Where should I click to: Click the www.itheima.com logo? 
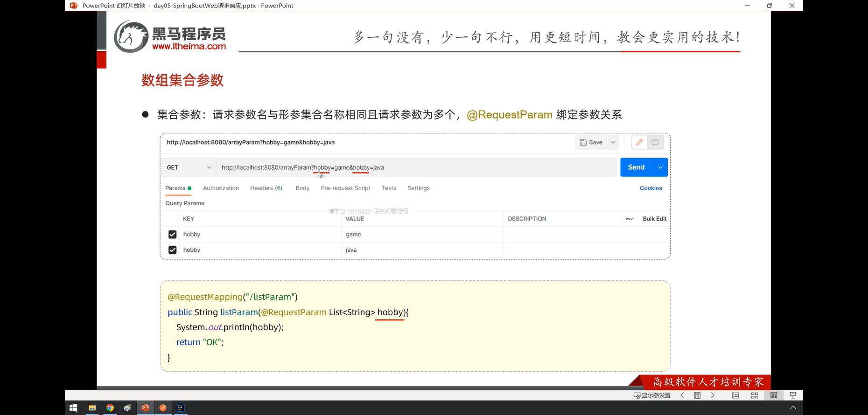189,47
